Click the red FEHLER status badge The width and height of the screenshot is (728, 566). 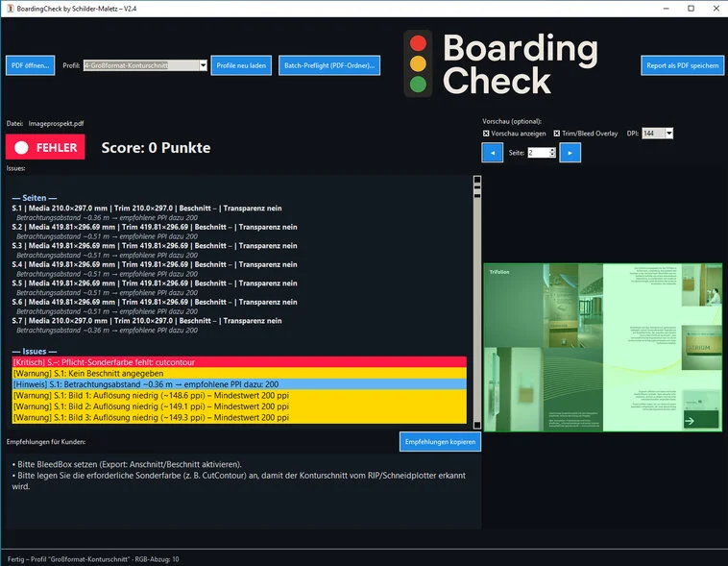tap(45, 148)
